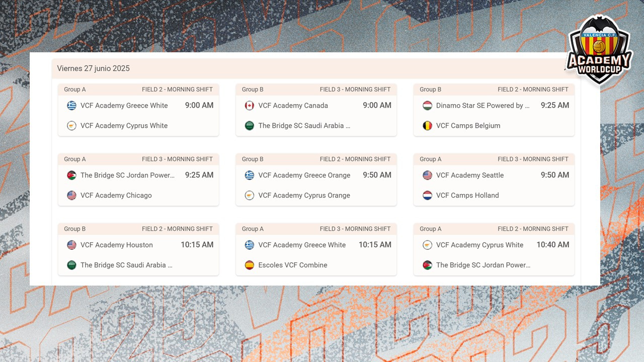This screenshot has width=644, height=362.
Task: Click the Netherlands flag beside VCF Camps Holland
Action: pyautogui.click(x=427, y=196)
